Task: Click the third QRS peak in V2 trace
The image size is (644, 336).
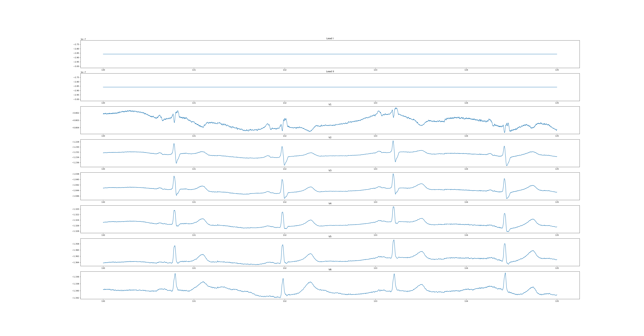Action: 393,141
